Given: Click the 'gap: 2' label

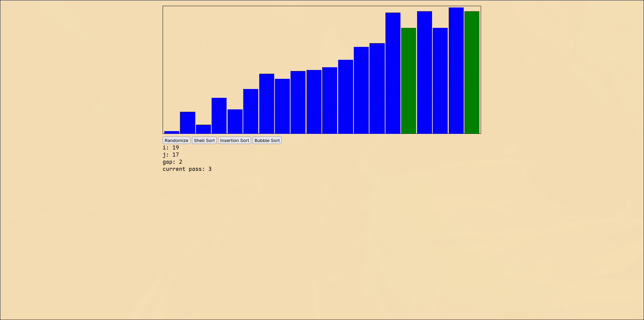Looking at the screenshot, I should coord(172,162).
